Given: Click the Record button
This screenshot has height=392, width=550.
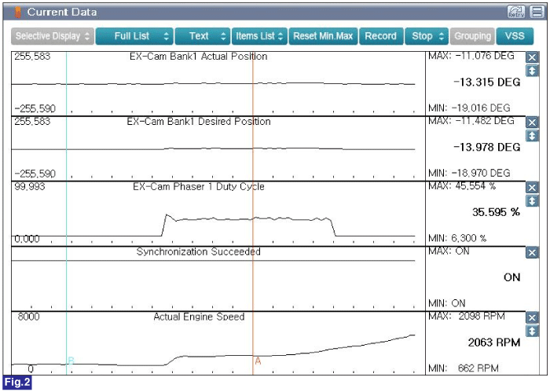Looking at the screenshot, I should (x=381, y=36).
